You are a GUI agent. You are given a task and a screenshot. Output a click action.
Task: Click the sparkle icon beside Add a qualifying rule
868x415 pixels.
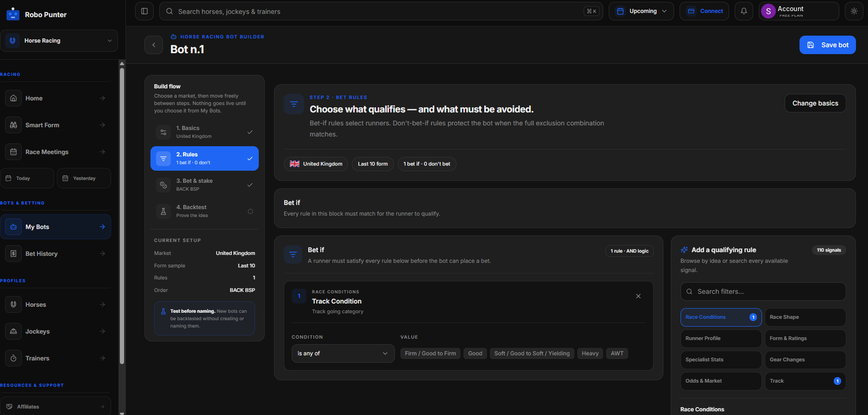(x=684, y=250)
